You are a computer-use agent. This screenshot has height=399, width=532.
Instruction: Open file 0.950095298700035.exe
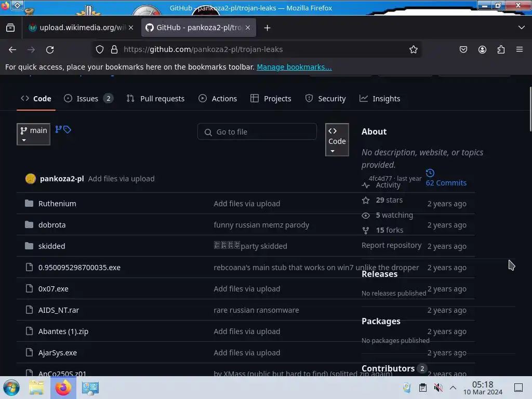(79, 268)
